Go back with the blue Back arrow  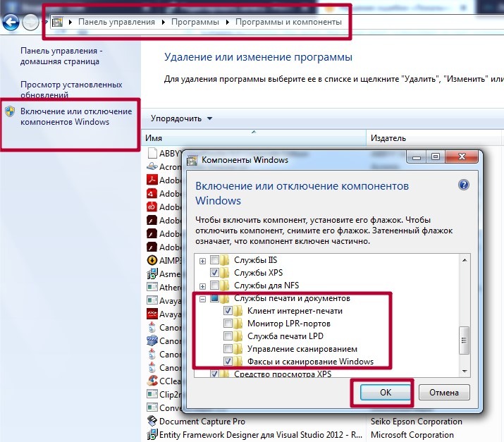[x=11, y=22]
